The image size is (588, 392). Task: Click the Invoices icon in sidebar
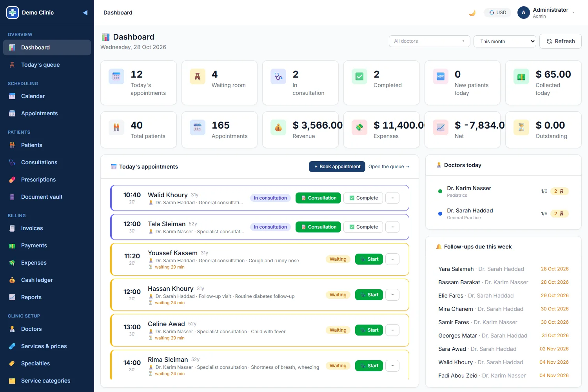[12, 228]
